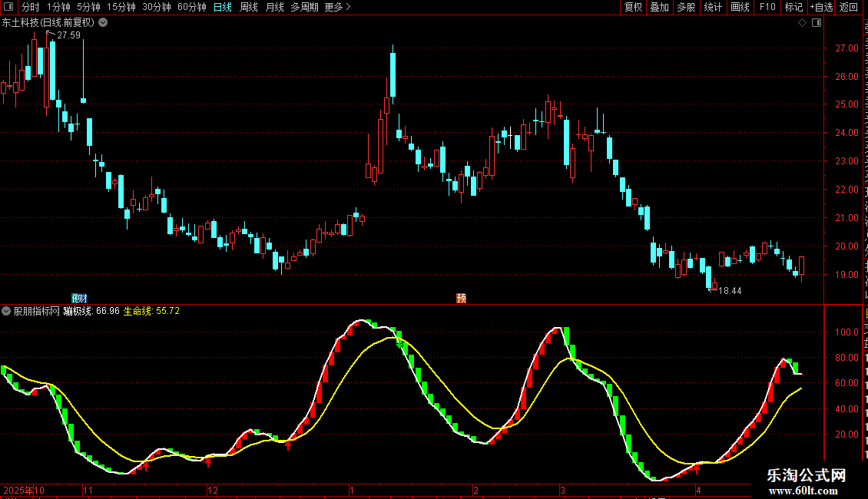Expand the 更多 periods menu
Image resolution: width=868 pixels, height=499 pixels.
click(x=337, y=7)
